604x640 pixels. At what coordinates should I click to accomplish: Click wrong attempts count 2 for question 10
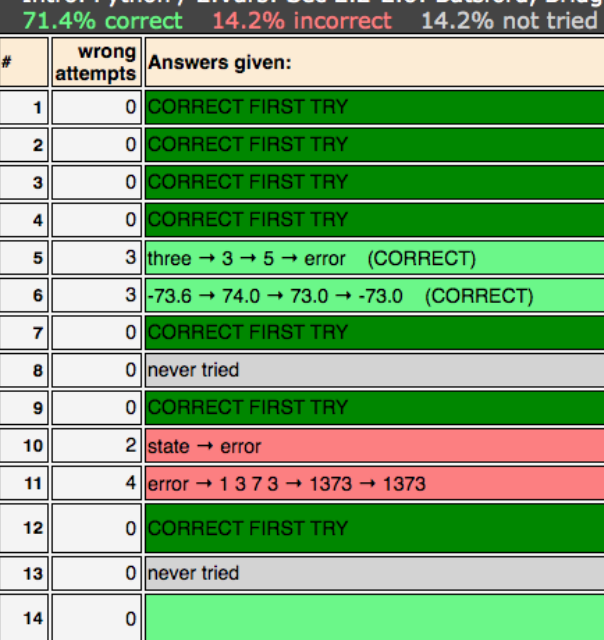[96, 445]
